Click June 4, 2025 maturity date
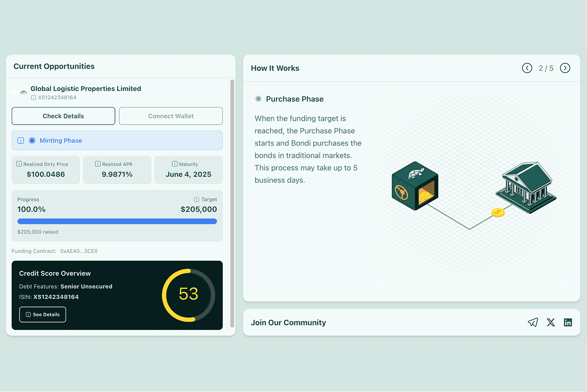 point(188,174)
